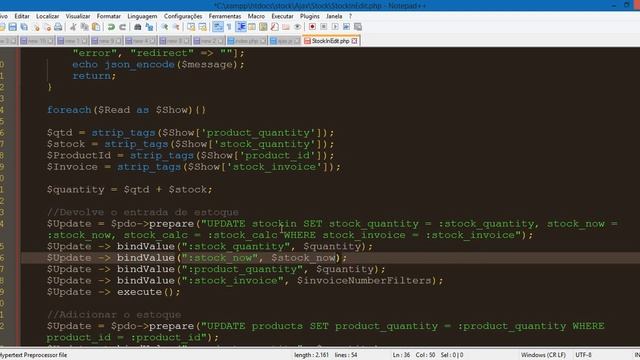Click the echo json_encode($message) line
Viewport: 640px width, 360px height.
[158, 64]
